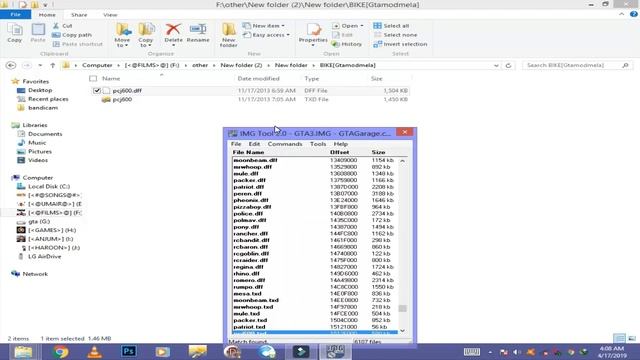Click the red Delete icon

173,29
